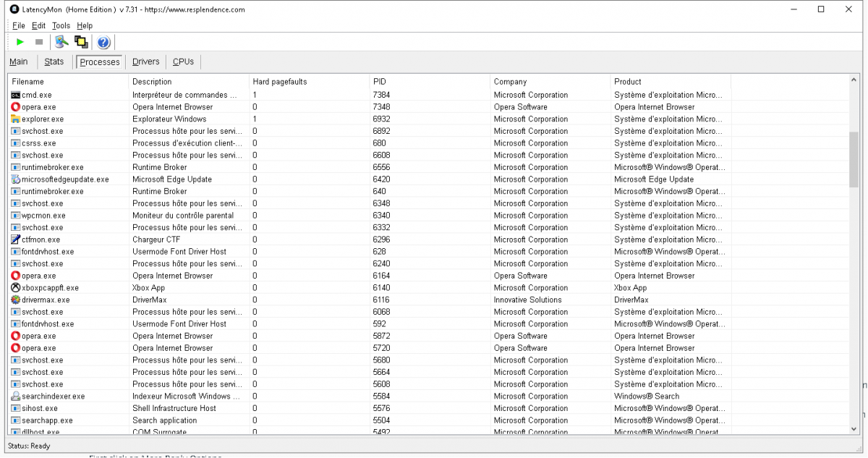Screen dimensions: 868x458
Task: Click runtimebroker.exe icon for PID 6556
Action: 16,167
